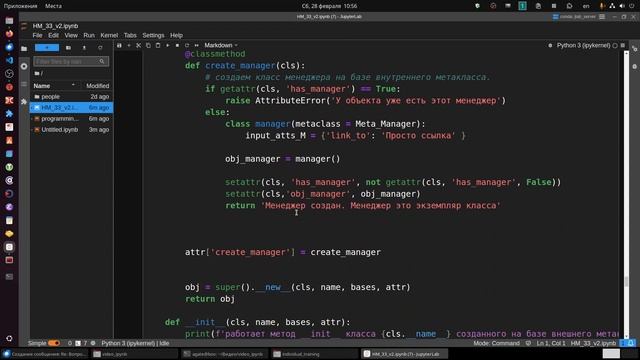Open the Table of Contents sidebar tab

click(x=24, y=84)
